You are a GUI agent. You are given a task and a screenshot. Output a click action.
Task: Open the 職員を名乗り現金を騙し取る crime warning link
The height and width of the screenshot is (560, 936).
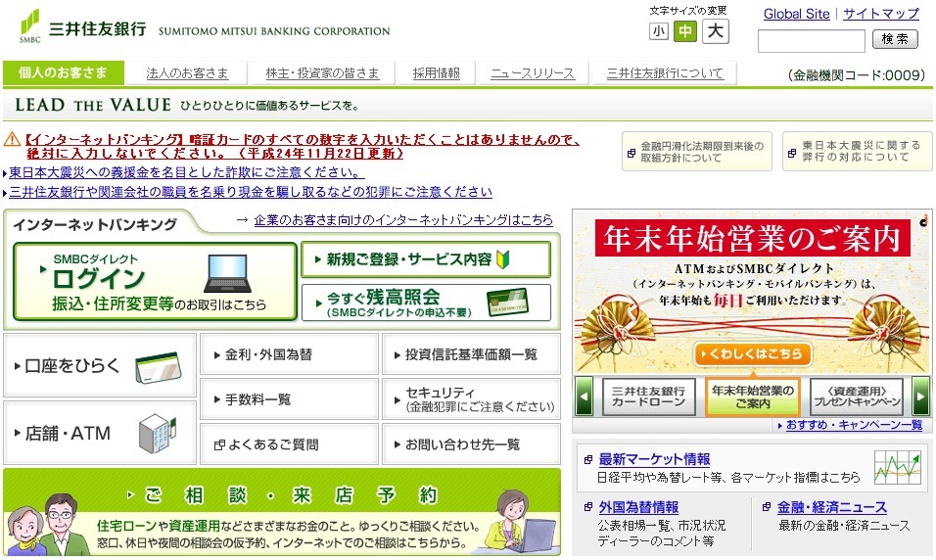[x=250, y=192]
